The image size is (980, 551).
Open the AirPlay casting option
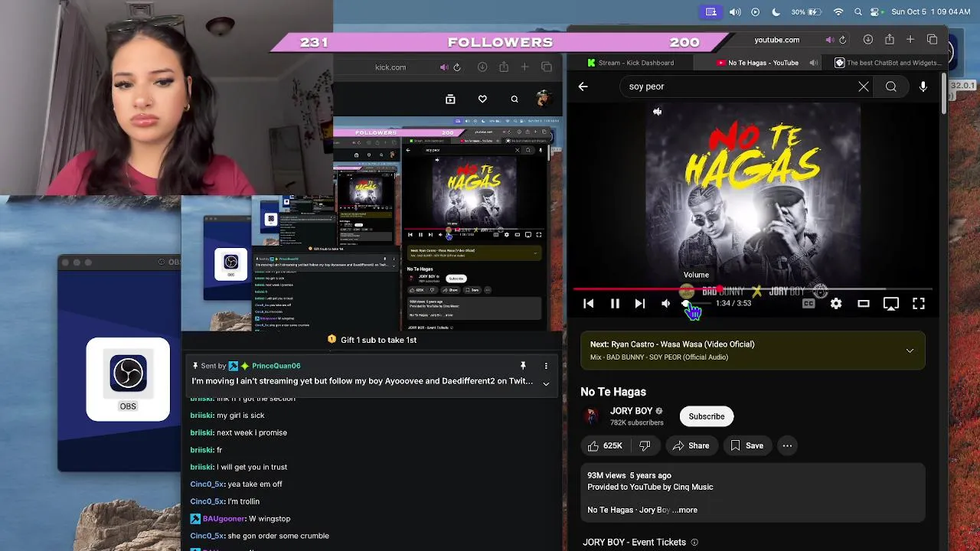891,304
